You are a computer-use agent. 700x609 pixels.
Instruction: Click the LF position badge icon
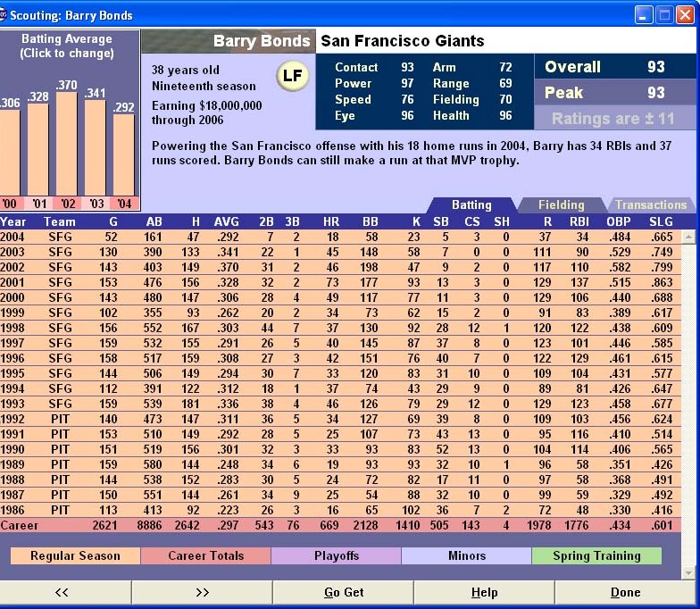click(292, 77)
